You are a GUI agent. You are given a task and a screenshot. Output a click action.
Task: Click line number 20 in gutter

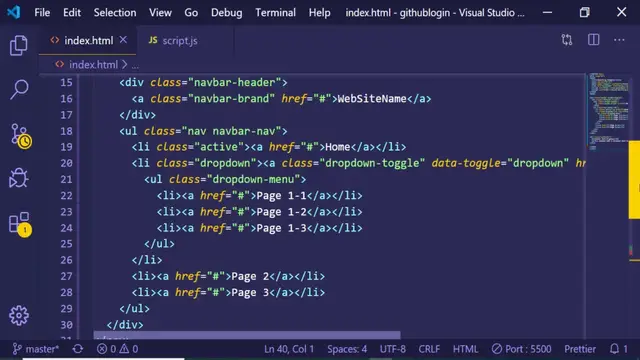[x=66, y=163]
